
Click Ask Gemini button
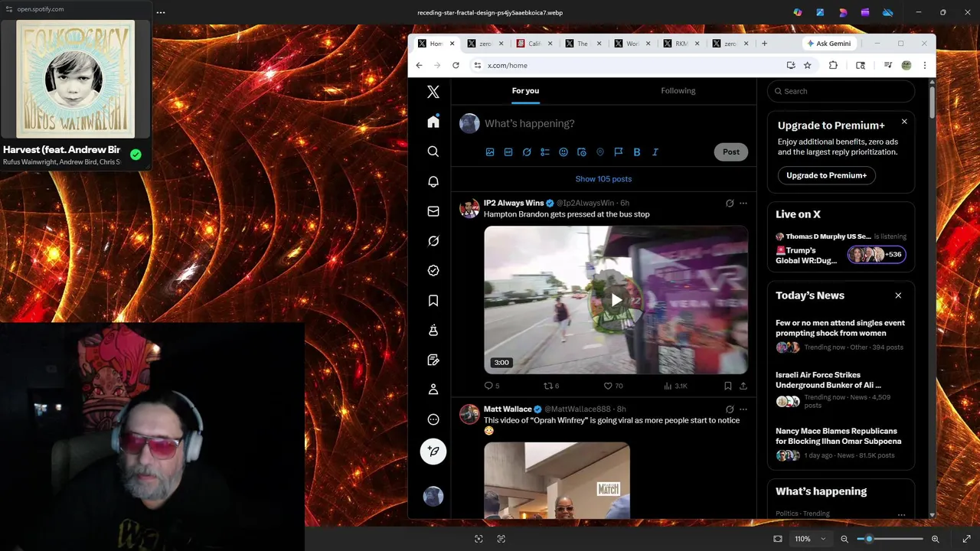click(x=828, y=44)
